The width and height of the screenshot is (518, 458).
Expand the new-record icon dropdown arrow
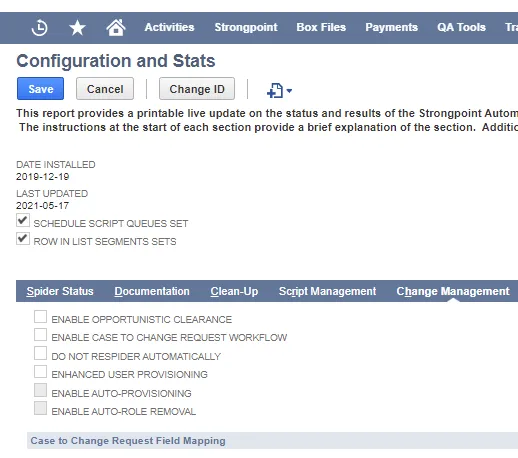pos(289,91)
